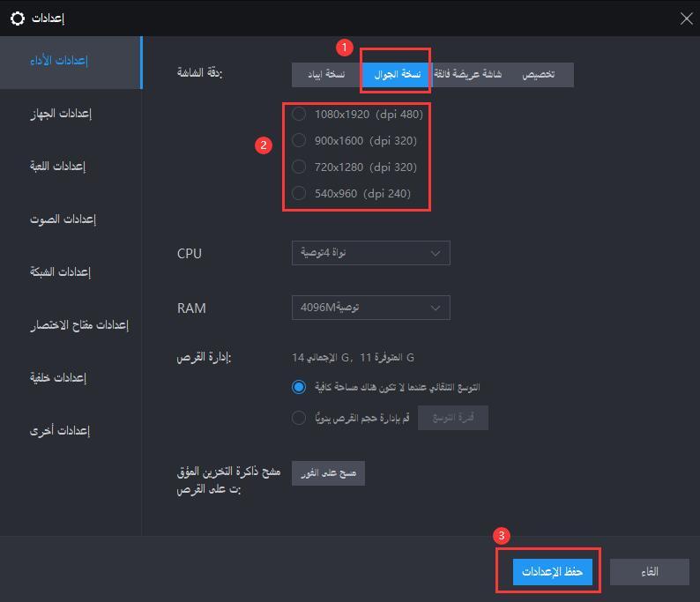Select شاشة عريضة فائقة ultra-wide mode
This screenshot has height=602, width=700.
[468, 75]
